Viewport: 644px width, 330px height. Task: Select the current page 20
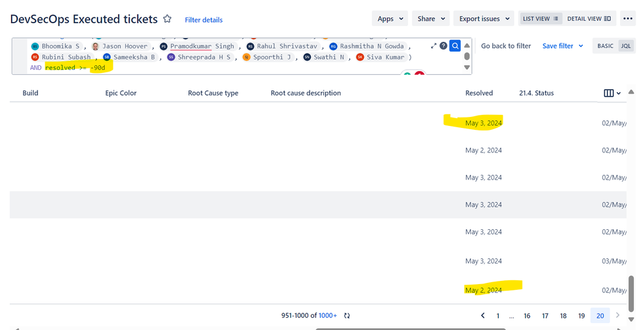[x=600, y=316]
